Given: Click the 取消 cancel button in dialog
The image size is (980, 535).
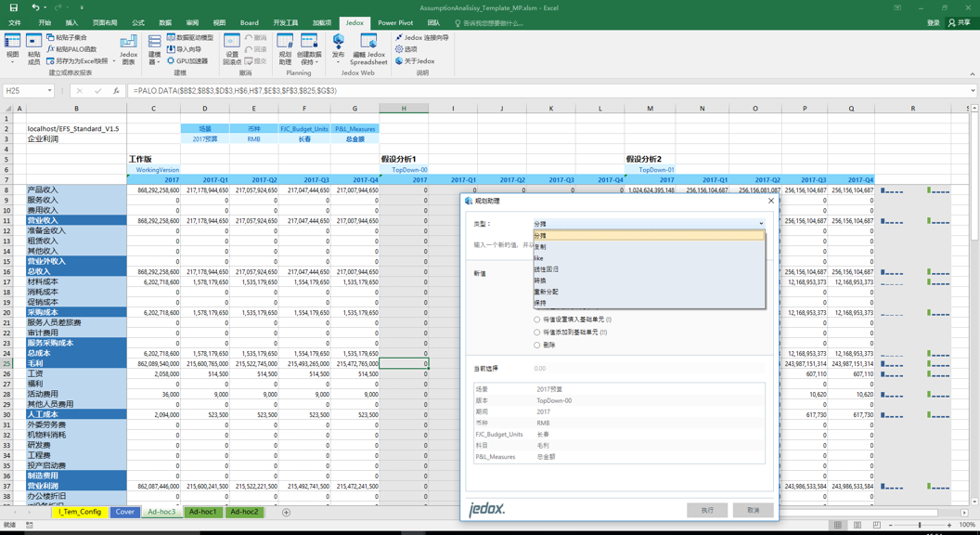Looking at the screenshot, I should click(x=754, y=510).
